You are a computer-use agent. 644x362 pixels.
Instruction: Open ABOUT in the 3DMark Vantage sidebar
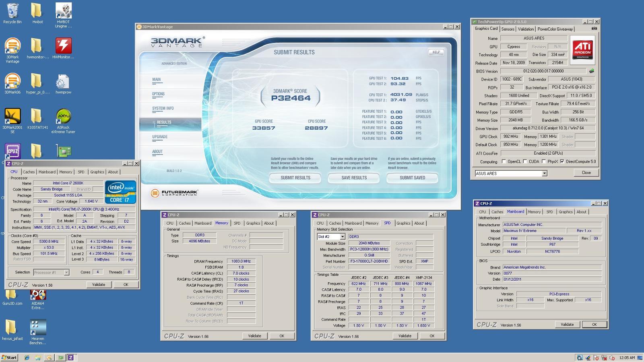(x=157, y=152)
